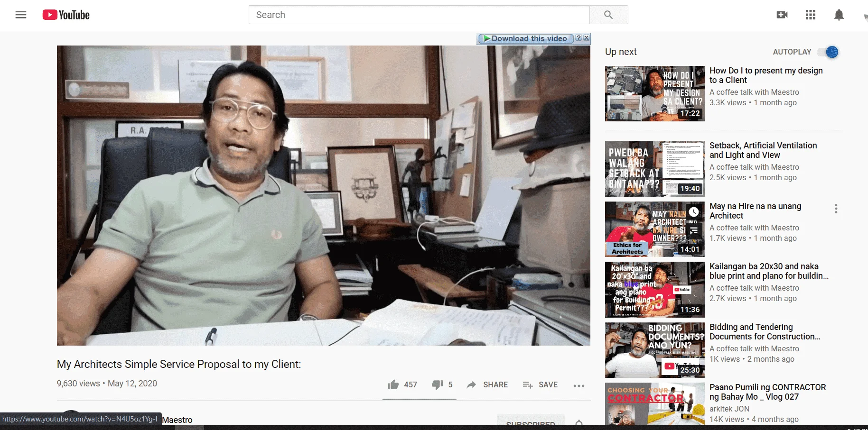Viewport: 868px width, 430px height.
Task: Open the YouTube apps grid icon
Action: (x=811, y=15)
